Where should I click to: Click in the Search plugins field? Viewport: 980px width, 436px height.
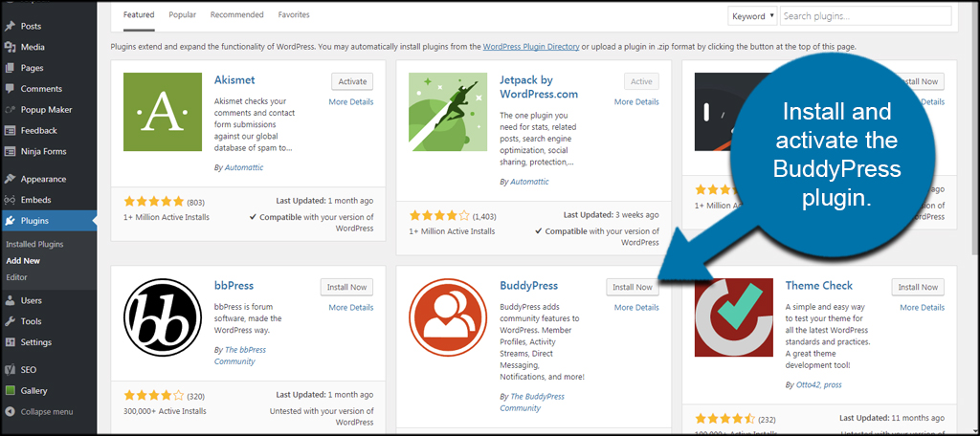(864, 16)
